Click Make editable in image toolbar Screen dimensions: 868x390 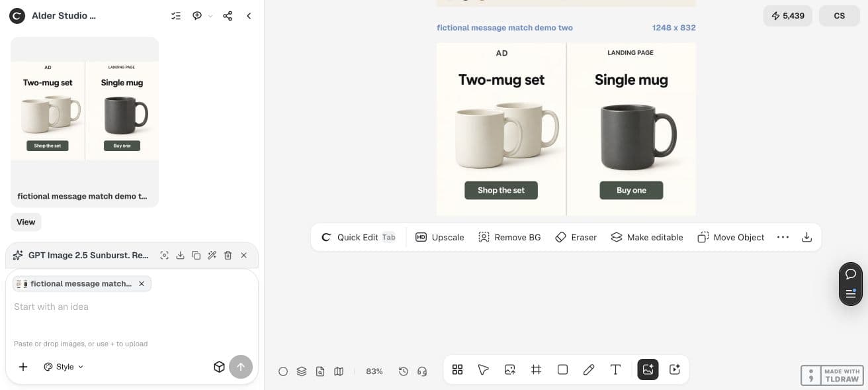point(647,237)
